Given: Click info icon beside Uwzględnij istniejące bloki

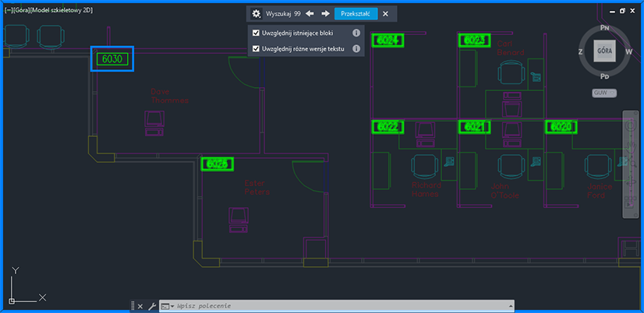Looking at the screenshot, I should coord(356,33).
